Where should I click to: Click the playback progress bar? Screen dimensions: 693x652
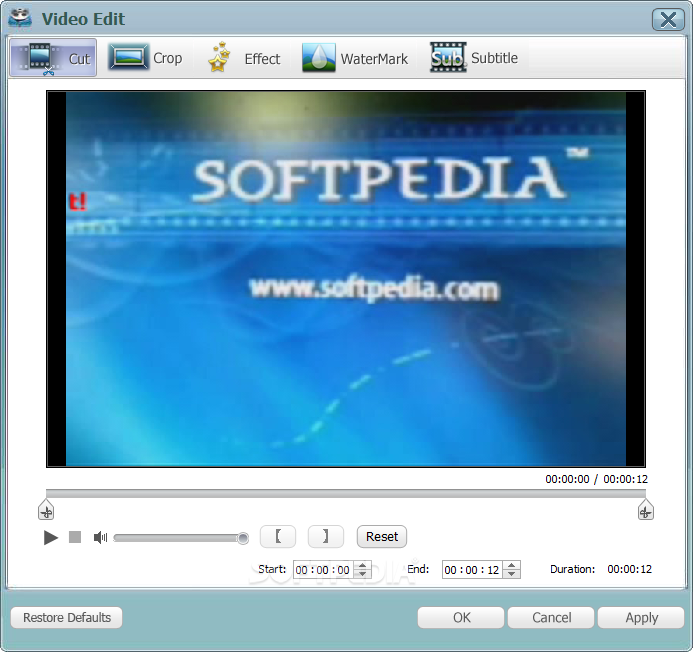[346, 493]
